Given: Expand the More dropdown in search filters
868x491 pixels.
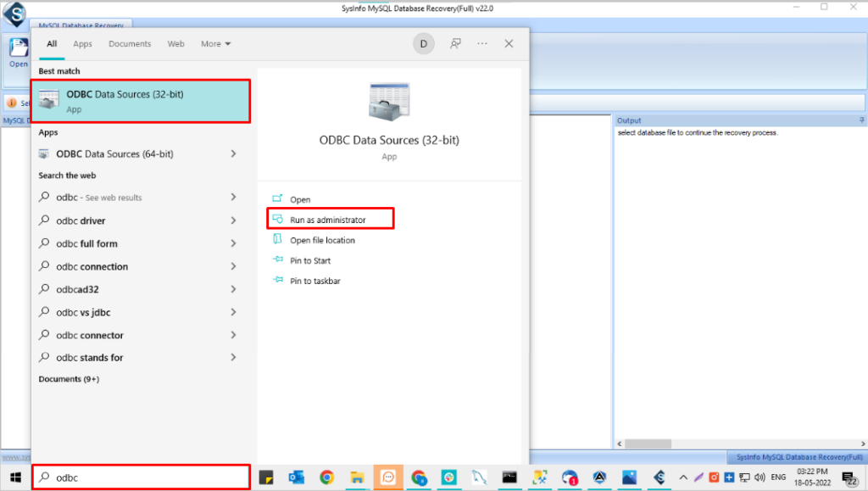Looking at the screenshot, I should 215,44.
